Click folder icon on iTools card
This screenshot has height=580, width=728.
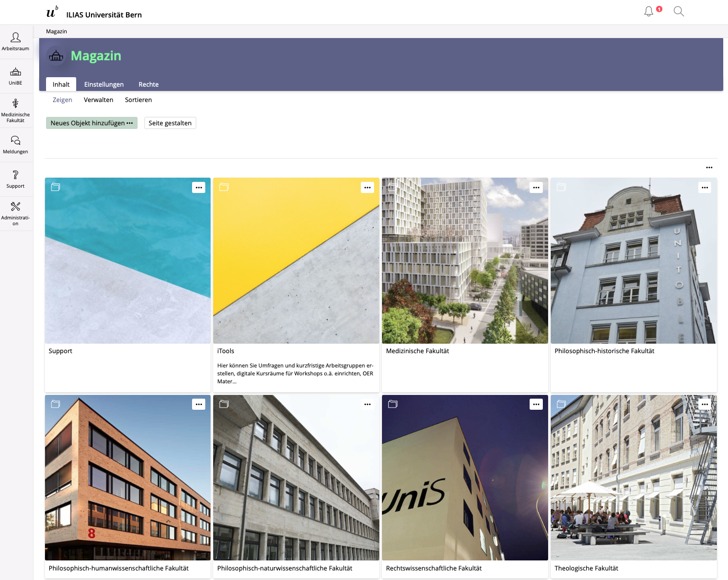click(x=224, y=187)
